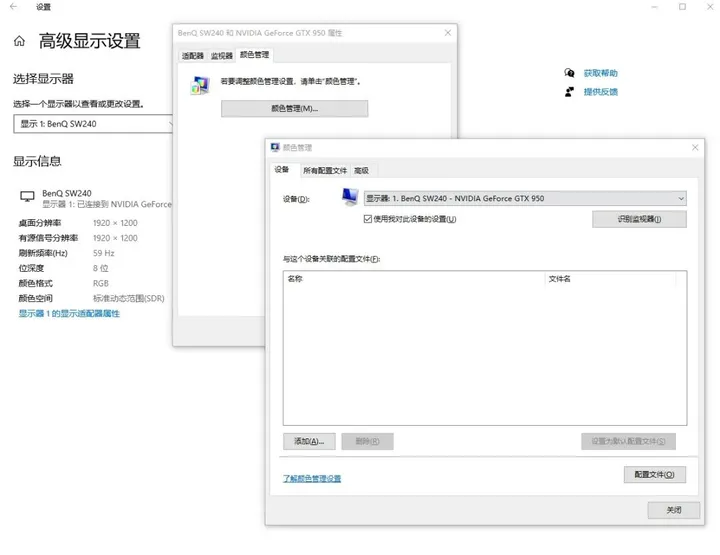This screenshot has height=555, width=720.
Task: Click the BenQ SW240 monitor icon in display info
Action: tap(27, 196)
